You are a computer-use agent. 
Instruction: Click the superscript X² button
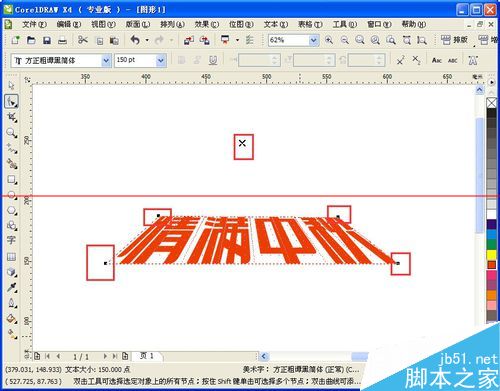pyautogui.click(x=400, y=60)
